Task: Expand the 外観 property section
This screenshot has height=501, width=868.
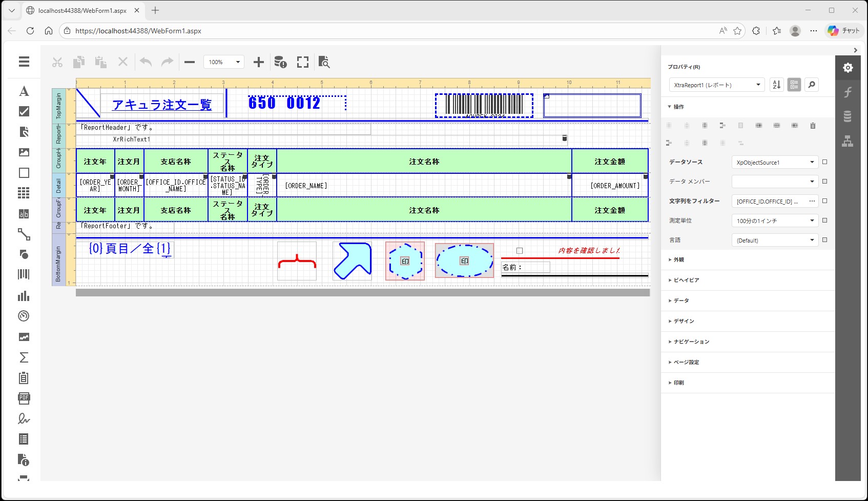Action: pos(679,260)
